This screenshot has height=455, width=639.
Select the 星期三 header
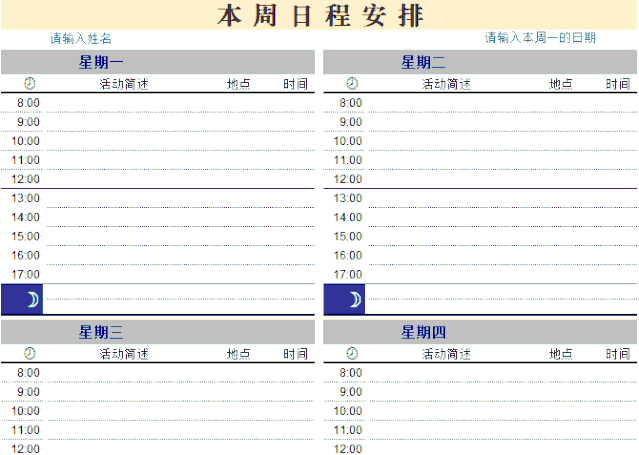[x=158, y=332]
